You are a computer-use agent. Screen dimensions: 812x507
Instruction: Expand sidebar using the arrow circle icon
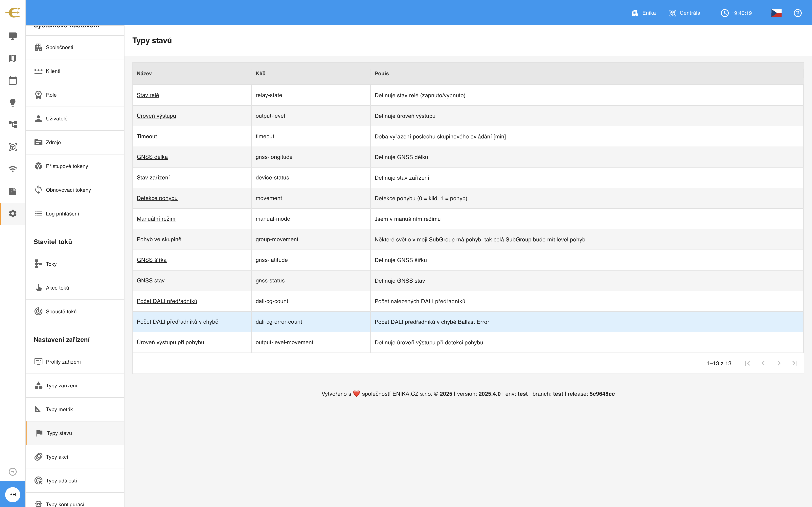12,472
